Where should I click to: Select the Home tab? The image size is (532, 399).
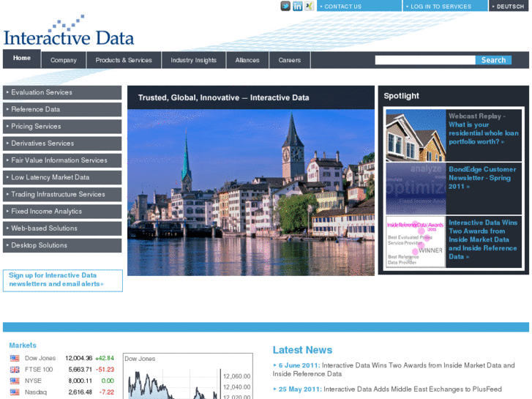[22, 59]
